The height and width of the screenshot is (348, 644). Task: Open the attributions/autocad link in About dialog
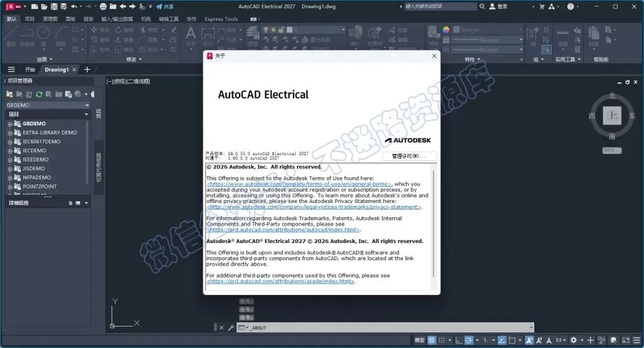283,230
